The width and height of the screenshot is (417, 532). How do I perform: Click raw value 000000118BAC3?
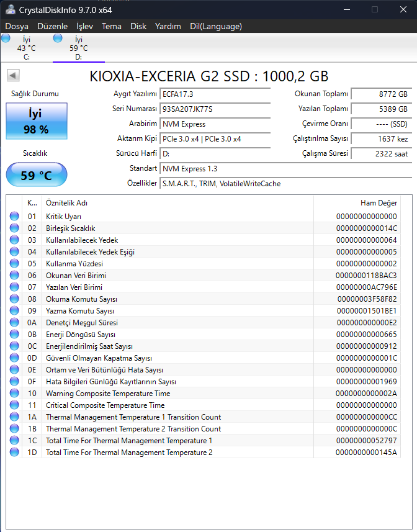[x=366, y=275]
